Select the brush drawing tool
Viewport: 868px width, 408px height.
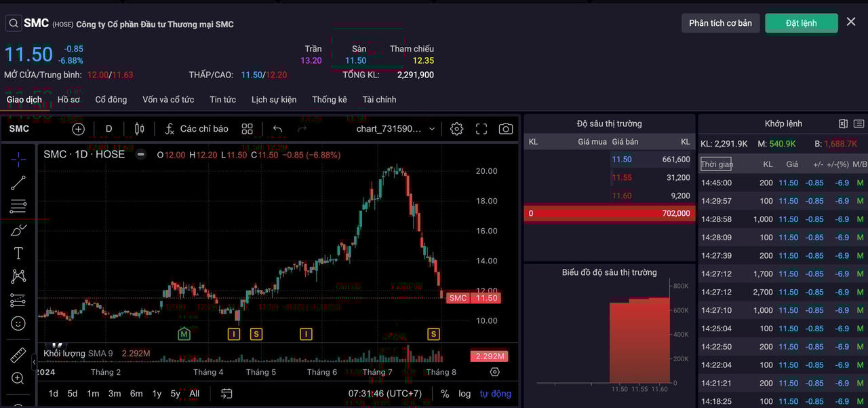click(x=18, y=230)
